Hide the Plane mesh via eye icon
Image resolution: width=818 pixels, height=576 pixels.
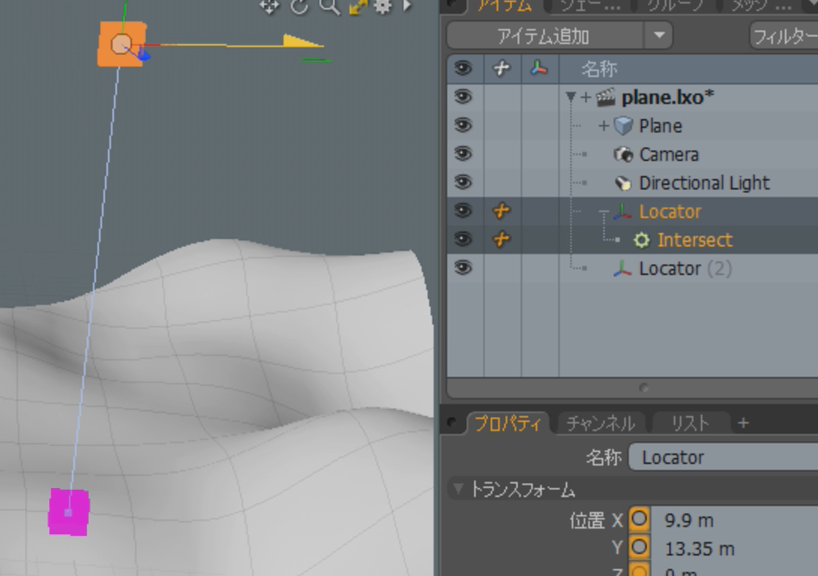point(462,126)
